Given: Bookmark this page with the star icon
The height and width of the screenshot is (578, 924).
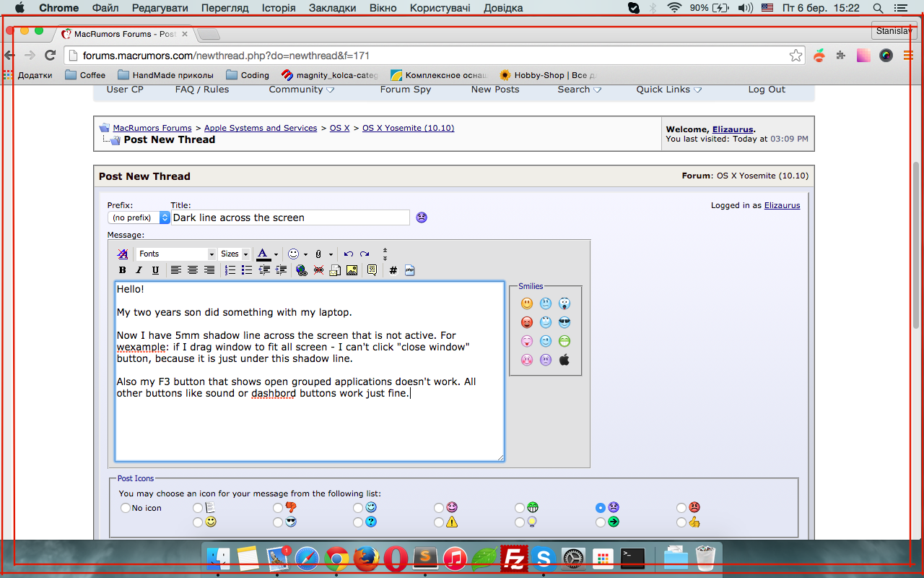Looking at the screenshot, I should coord(796,56).
